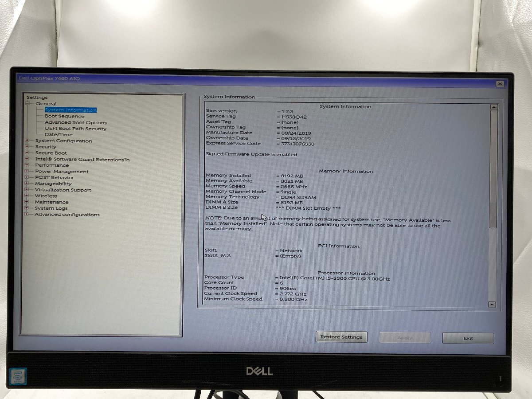
Task: Click the DIMM Slot Empty text
Action: (x=308, y=208)
